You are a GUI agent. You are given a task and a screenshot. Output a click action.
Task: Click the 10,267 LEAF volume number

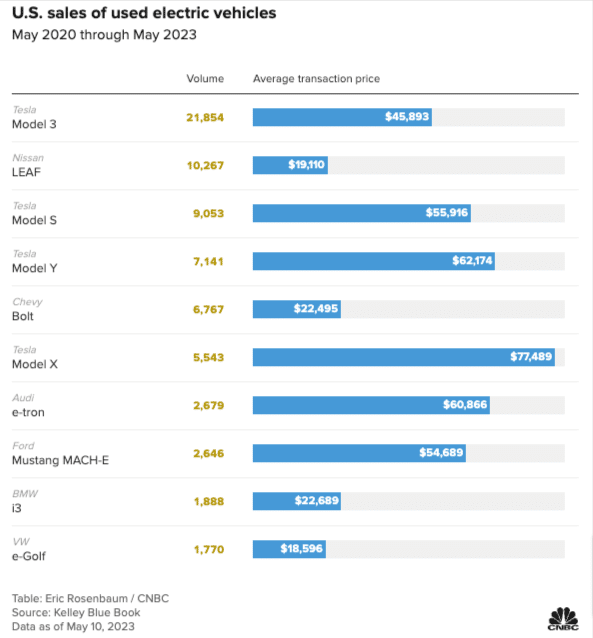pyautogui.click(x=205, y=166)
